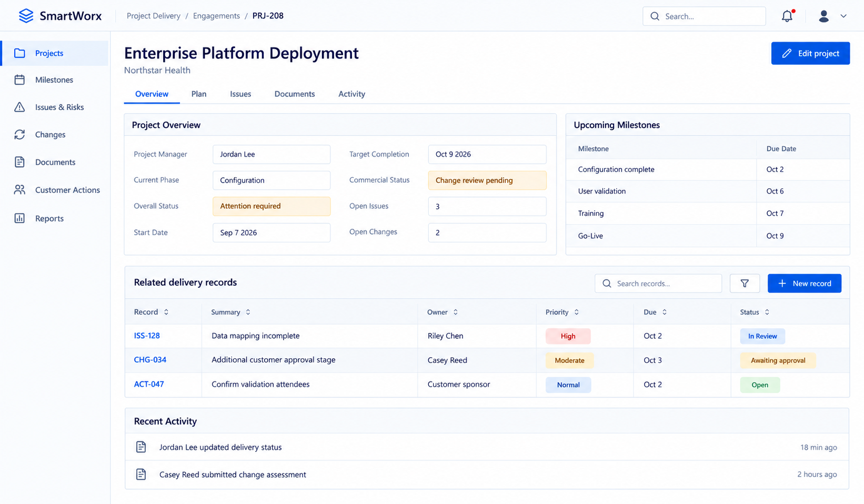Viewport: 864px width, 504px height.
Task: Click owner cell Customer sponsor
Action: (459, 384)
